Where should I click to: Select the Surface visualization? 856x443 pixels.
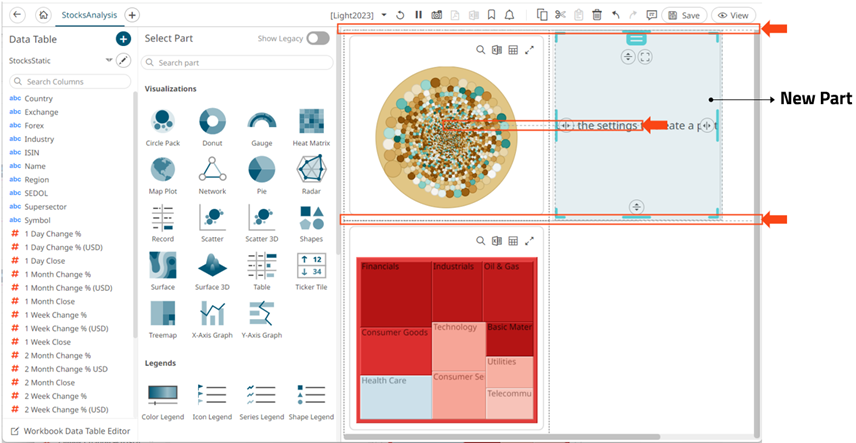point(163,271)
